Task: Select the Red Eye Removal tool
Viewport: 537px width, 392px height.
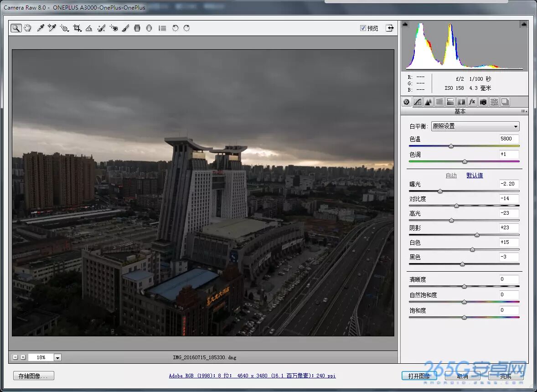Action: [114, 28]
